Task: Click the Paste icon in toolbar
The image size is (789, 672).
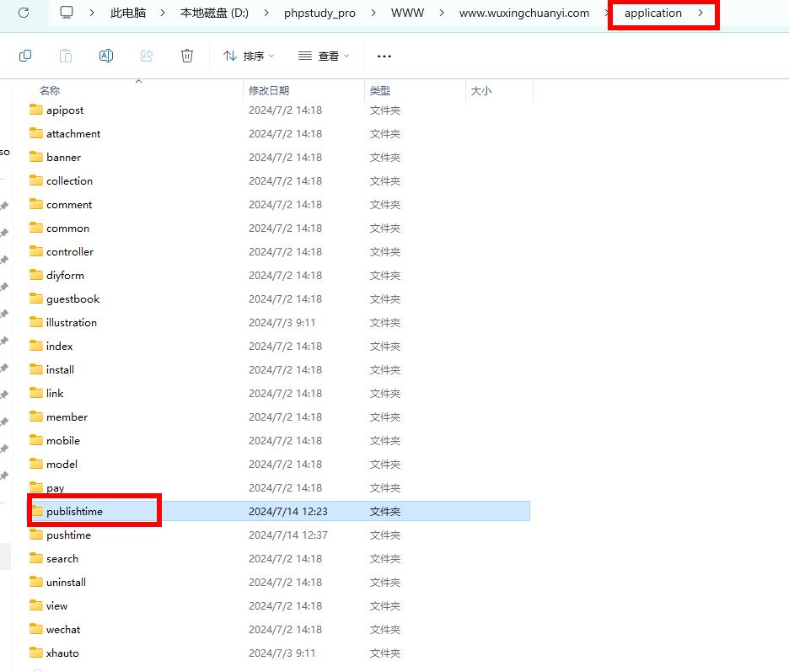Action: (66, 56)
